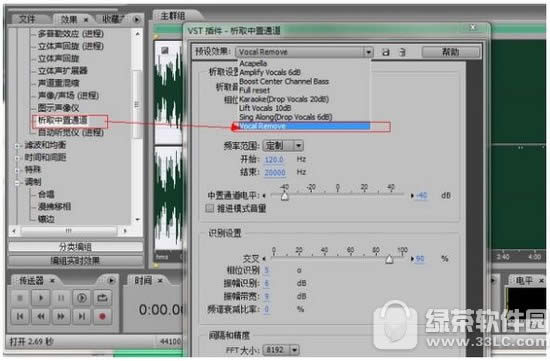Close the 电平 panel tab with its x
550x361 pixels.
tap(541, 281)
